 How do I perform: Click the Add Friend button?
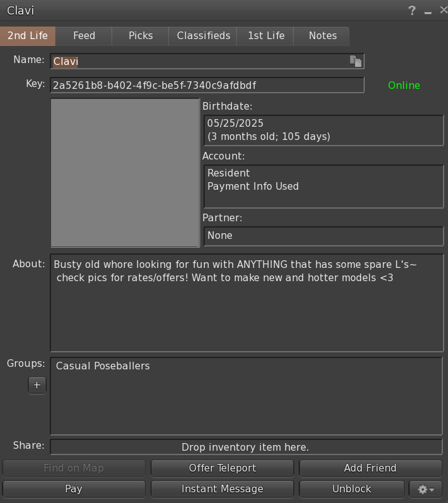(370, 468)
